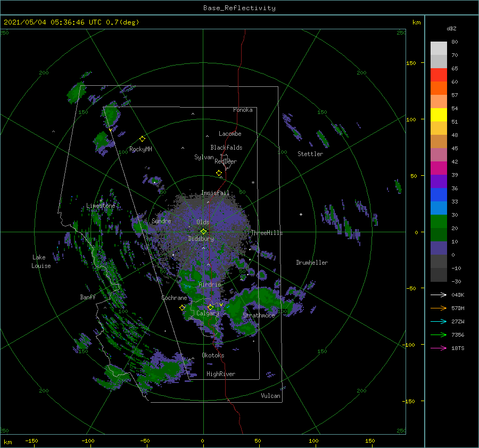479x448 pixels.
Task: Click the Base_Reflectivity title
Action: point(240,8)
